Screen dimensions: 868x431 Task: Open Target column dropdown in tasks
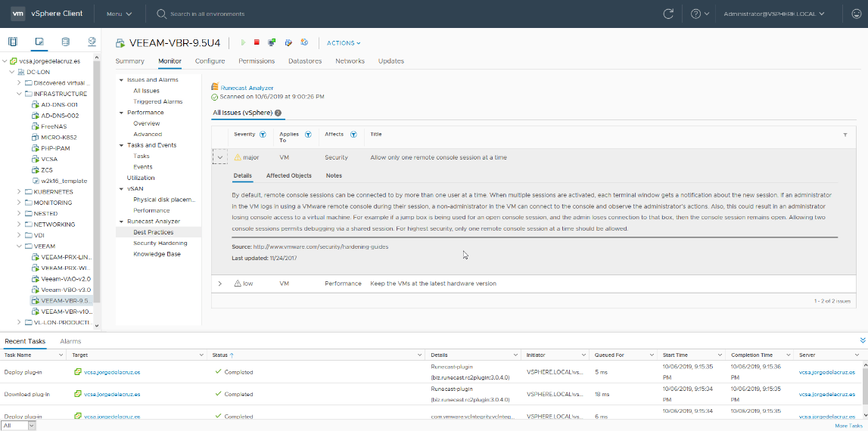[201, 355]
